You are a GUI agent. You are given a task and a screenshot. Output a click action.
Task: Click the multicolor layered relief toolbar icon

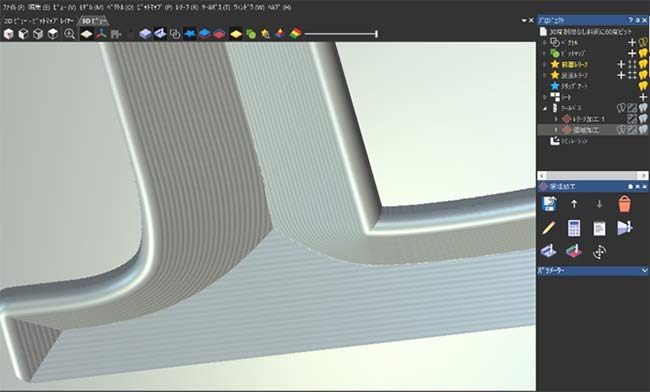click(295, 34)
